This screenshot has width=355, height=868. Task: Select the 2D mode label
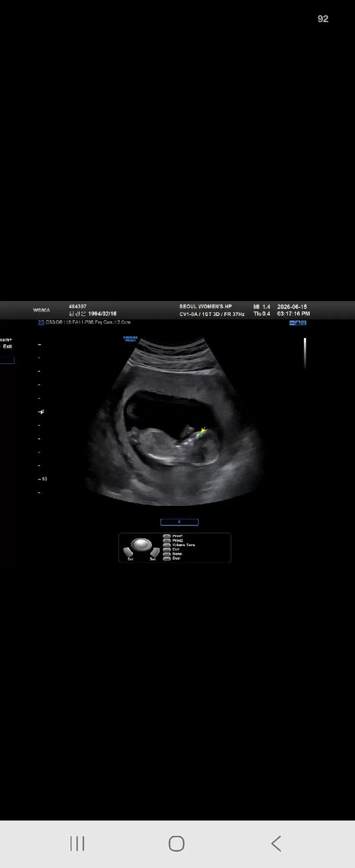click(x=41, y=322)
